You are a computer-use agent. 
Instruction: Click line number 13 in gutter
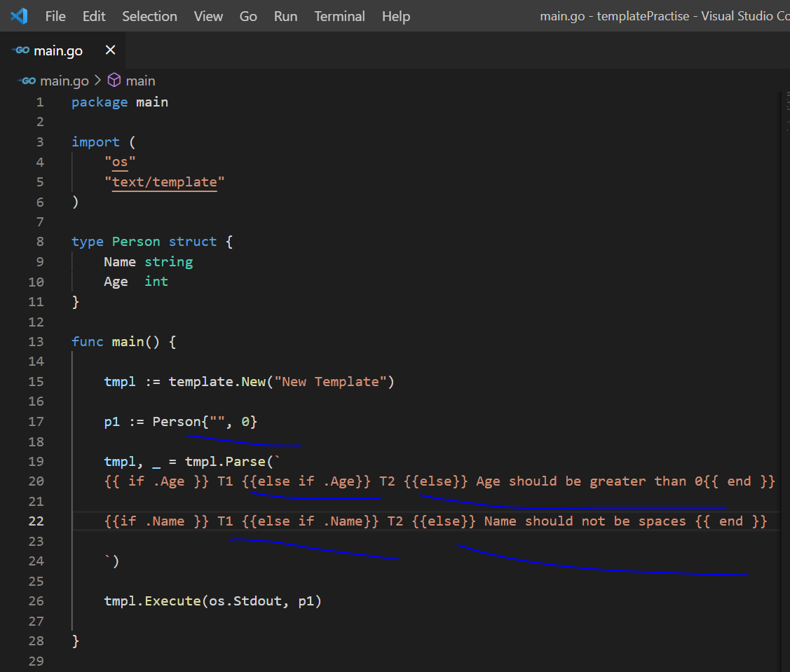pyautogui.click(x=36, y=341)
